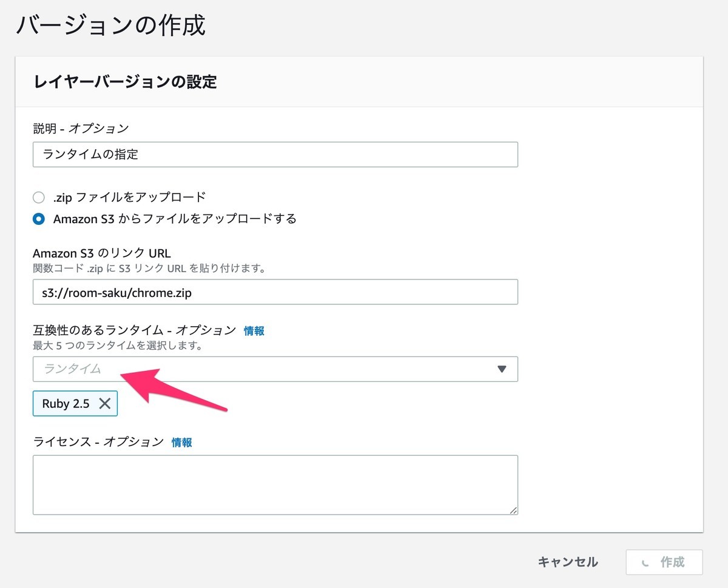728x588 pixels.
Task: Click the バージョンの作成 page title
Action: (x=110, y=26)
